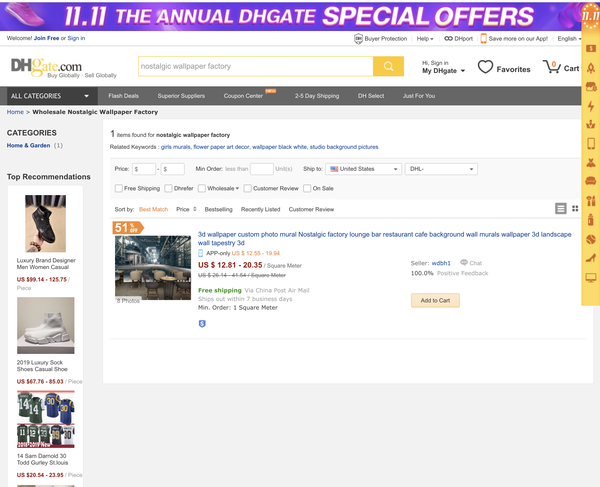Open the DH Select tab
This screenshot has width=600, height=487.
point(371,96)
